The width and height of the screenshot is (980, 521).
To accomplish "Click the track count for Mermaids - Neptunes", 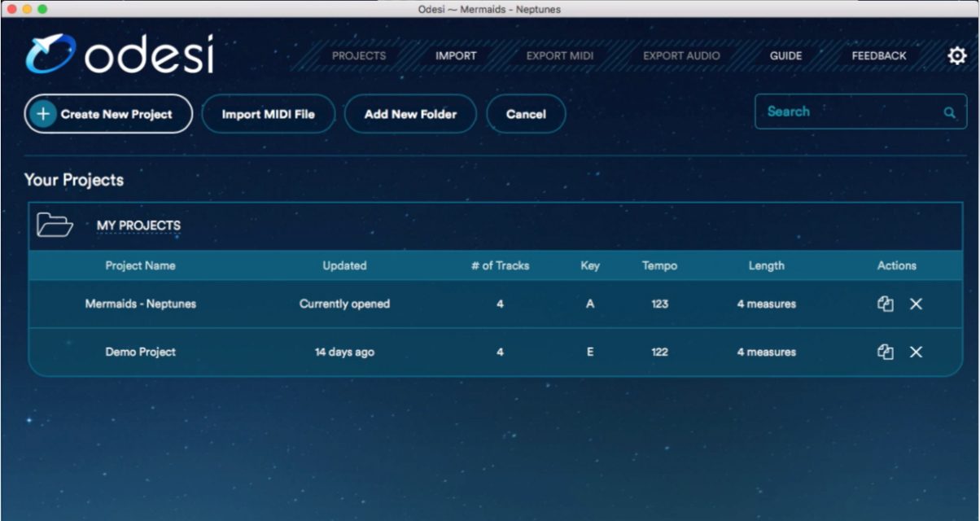I will tap(500, 304).
